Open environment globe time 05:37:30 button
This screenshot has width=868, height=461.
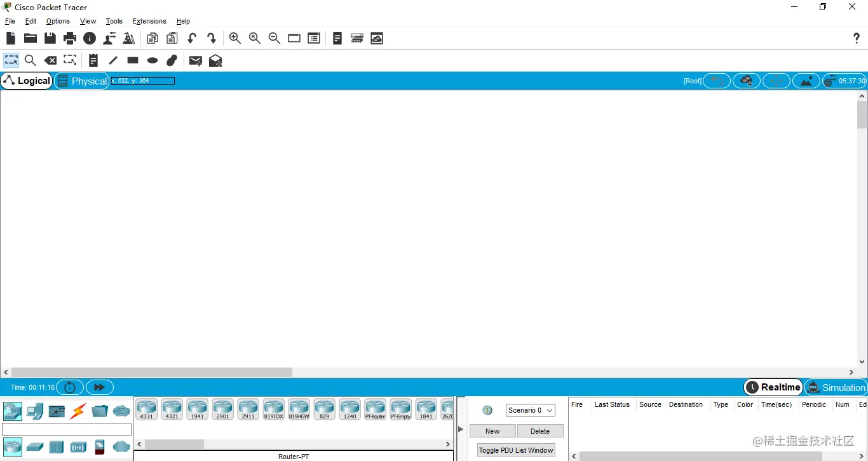click(844, 81)
